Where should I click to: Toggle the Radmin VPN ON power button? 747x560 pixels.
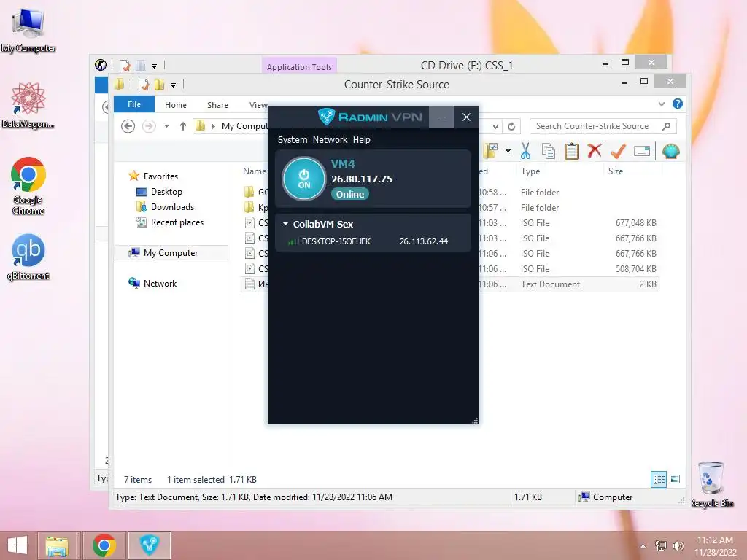click(x=304, y=179)
